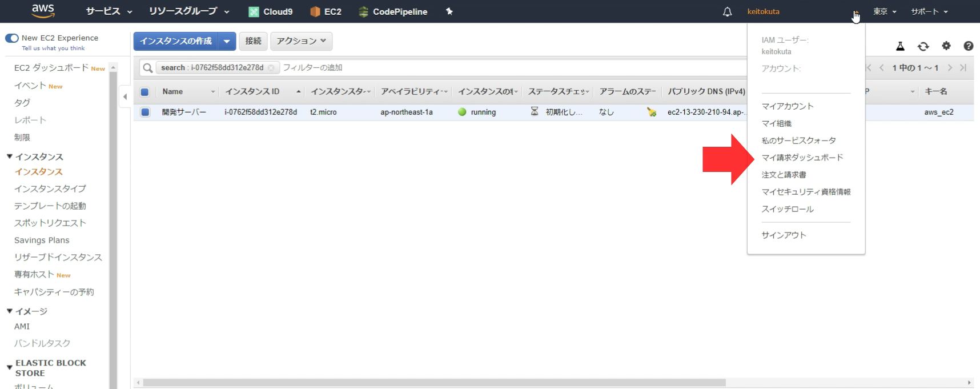980x389 pixels.
Task: Open バンドルタスク sidebar link
Action: (42, 343)
